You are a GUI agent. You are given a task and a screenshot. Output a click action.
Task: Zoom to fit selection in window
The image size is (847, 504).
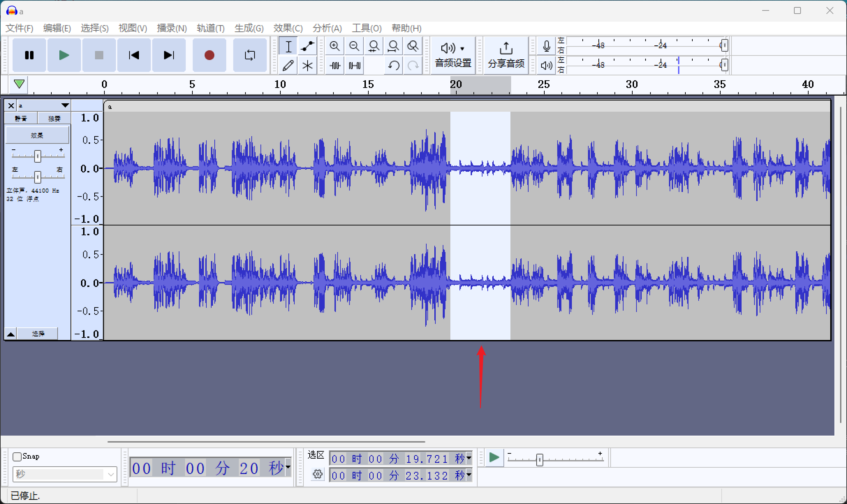pos(374,46)
